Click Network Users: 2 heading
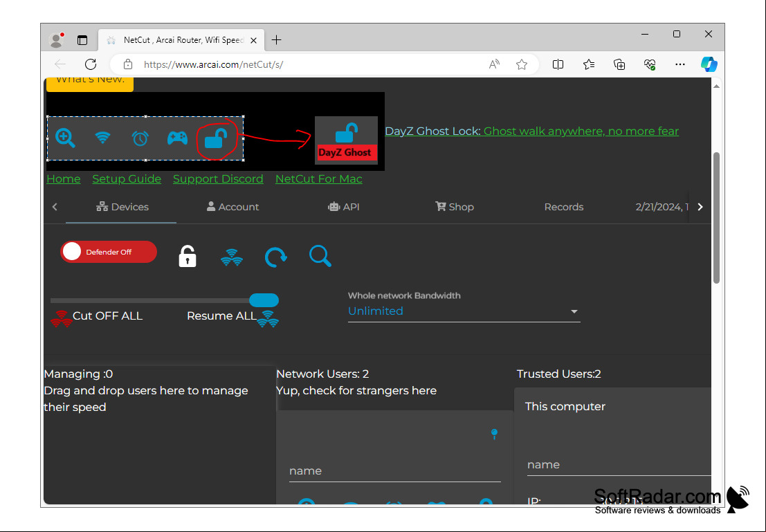Viewport: 766px width, 532px height. [x=322, y=374]
